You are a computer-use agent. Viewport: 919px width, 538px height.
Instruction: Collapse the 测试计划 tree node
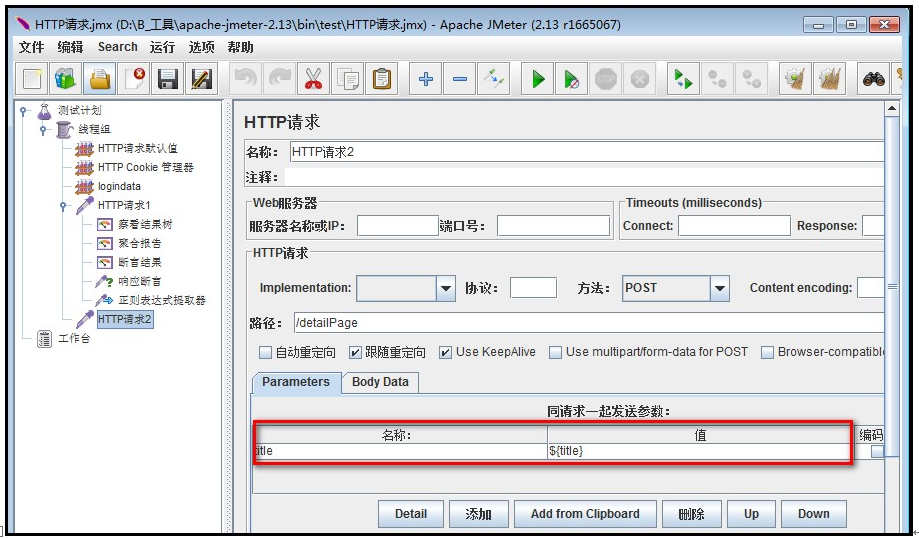pos(23,110)
